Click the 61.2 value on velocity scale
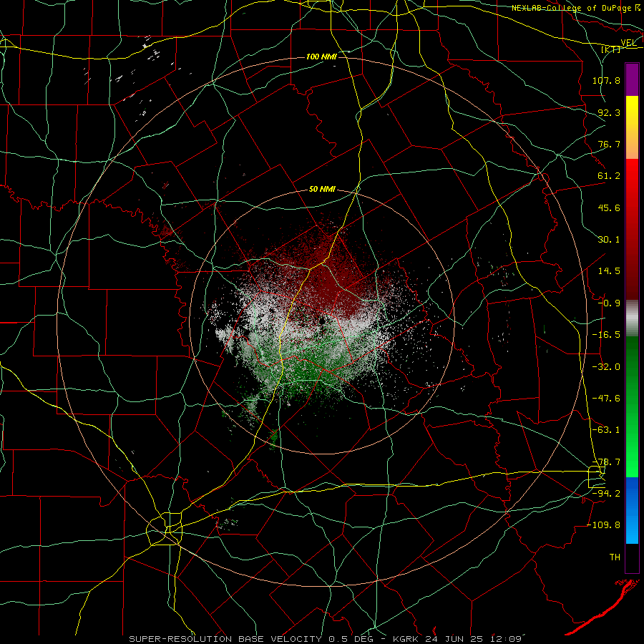644x644 pixels. click(609, 176)
